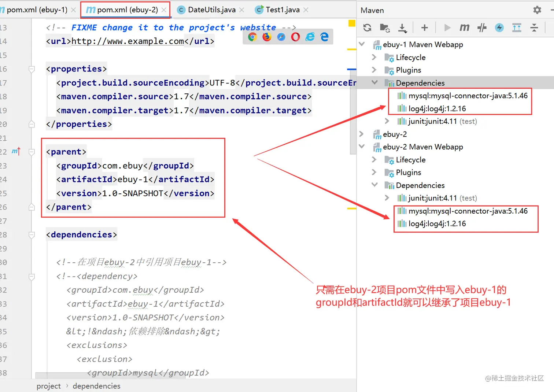Run Maven build play icon
Viewport: 554px width, 392px height.
click(x=447, y=27)
